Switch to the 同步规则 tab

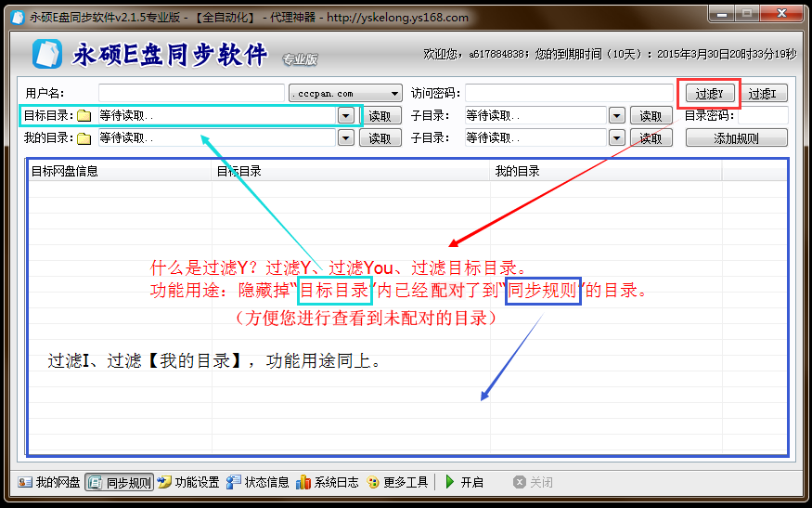tap(120, 482)
